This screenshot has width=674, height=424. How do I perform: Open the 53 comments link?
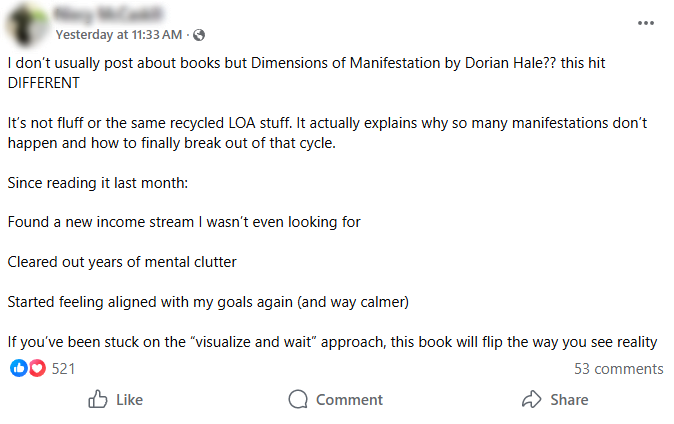tap(618, 368)
